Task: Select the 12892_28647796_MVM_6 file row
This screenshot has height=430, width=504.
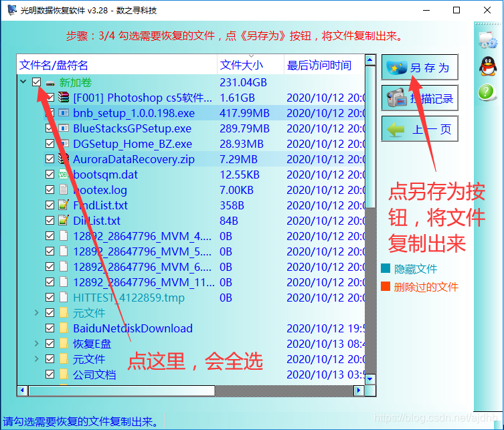Action: [203, 267]
